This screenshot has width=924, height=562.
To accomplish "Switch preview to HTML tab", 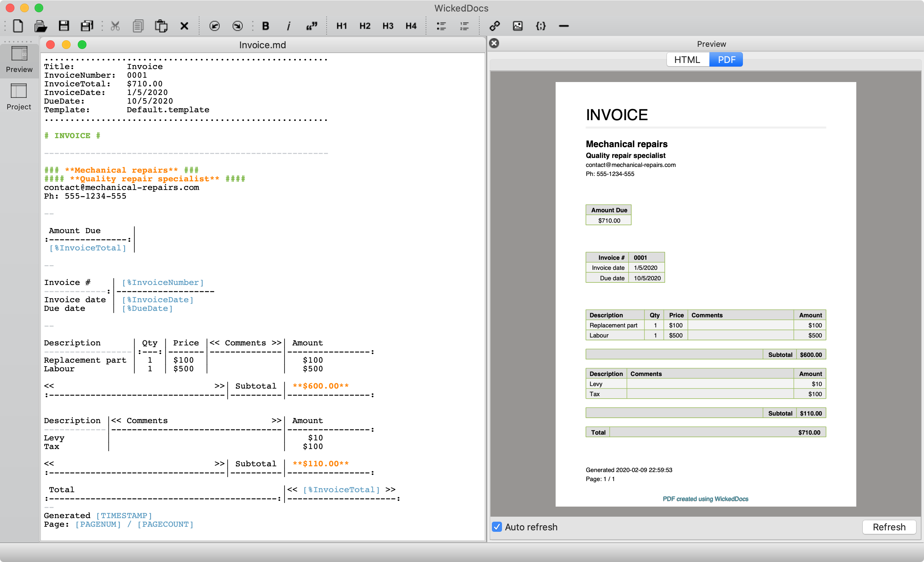I will 687,60.
